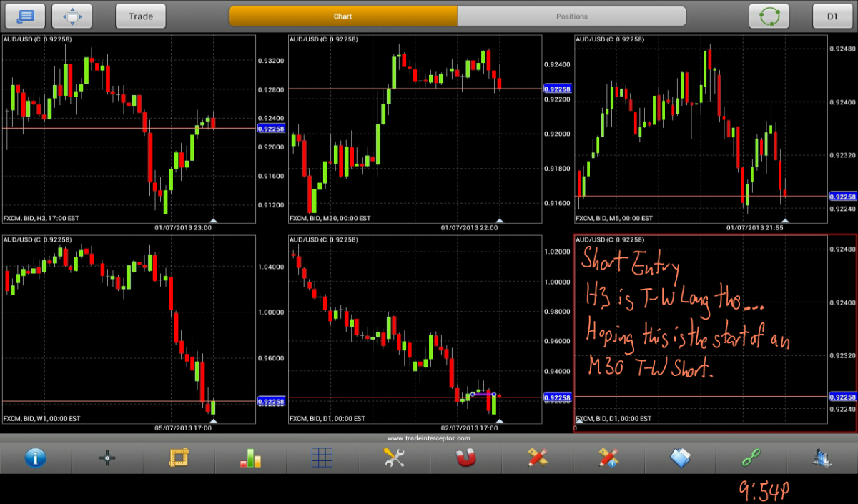
Task: Open the blue grid layout icon
Action: (x=322, y=458)
